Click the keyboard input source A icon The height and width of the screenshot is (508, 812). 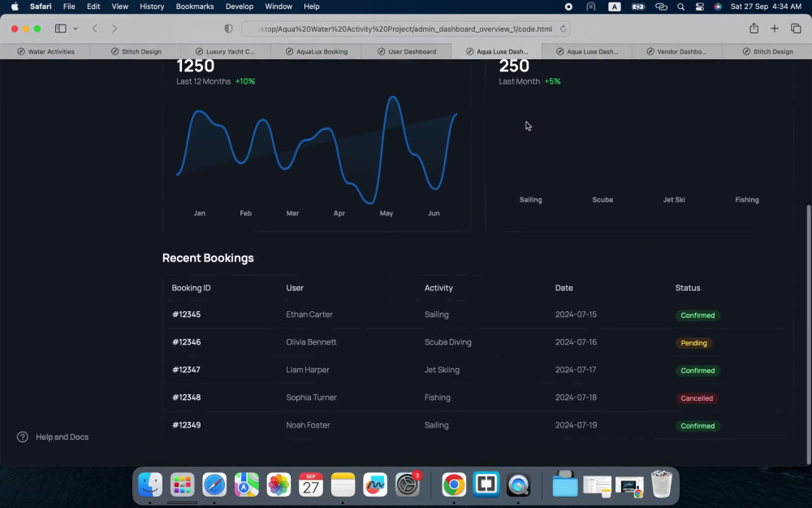point(614,7)
